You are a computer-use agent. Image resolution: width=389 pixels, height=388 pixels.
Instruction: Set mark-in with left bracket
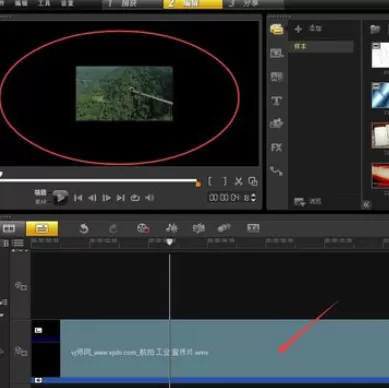pyautogui.click(x=210, y=182)
